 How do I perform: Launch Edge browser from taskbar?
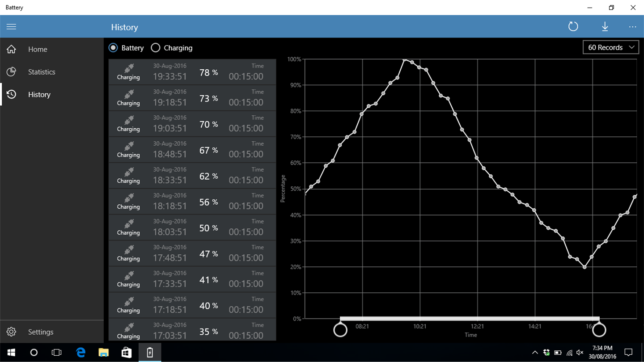[80, 353]
